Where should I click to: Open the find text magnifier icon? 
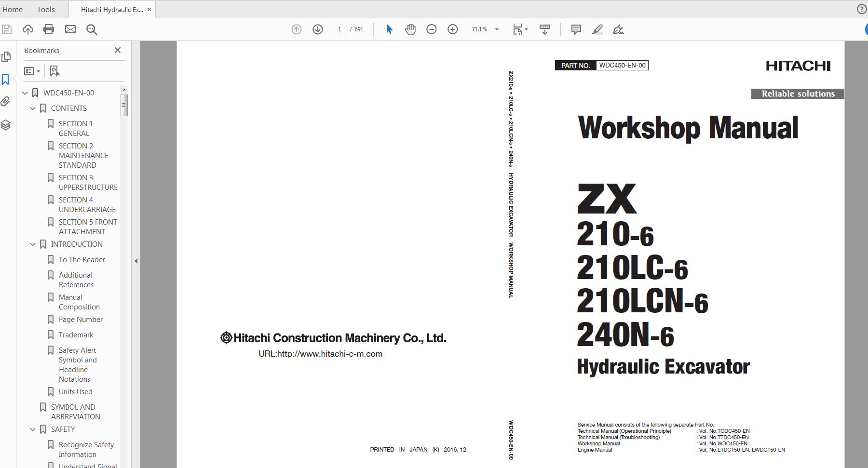[x=92, y=29]
